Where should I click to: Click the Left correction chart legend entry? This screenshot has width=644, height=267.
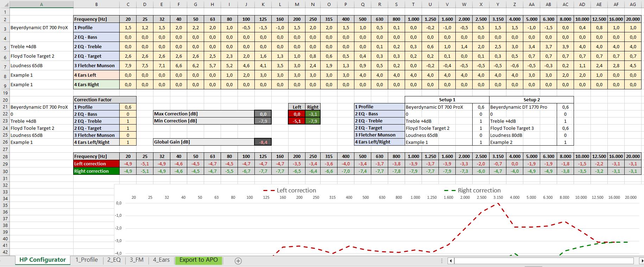(x=290, y=190)
